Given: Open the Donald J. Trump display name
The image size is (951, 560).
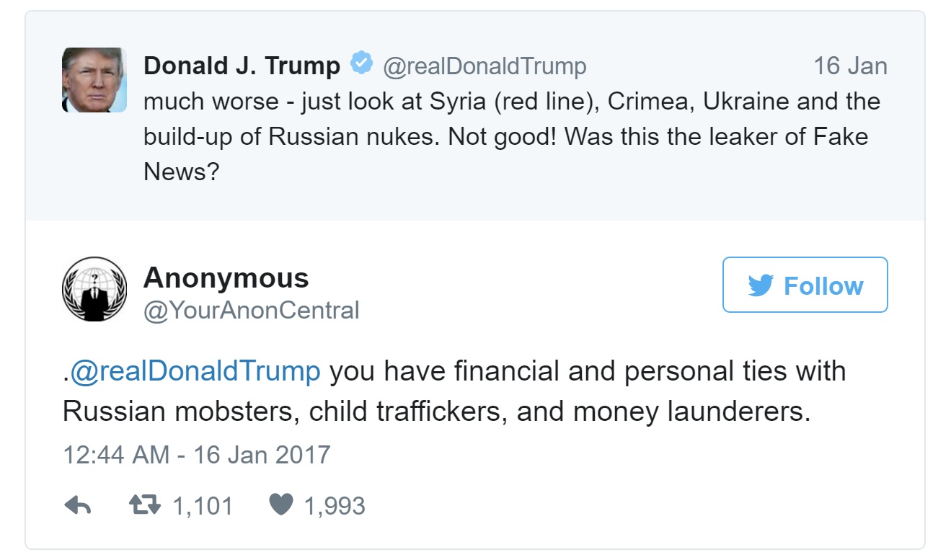Looking at the screenshot, I should click(242, 66).
